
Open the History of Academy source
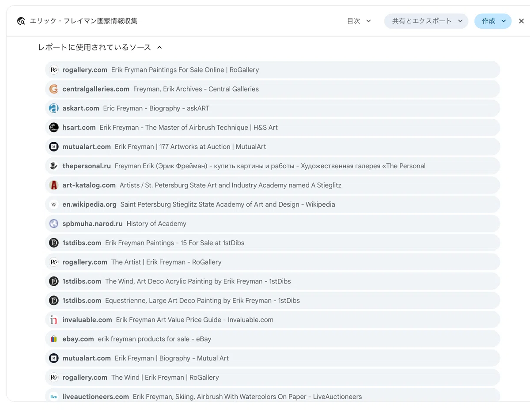pyautogui.click(x=273, y=223)
